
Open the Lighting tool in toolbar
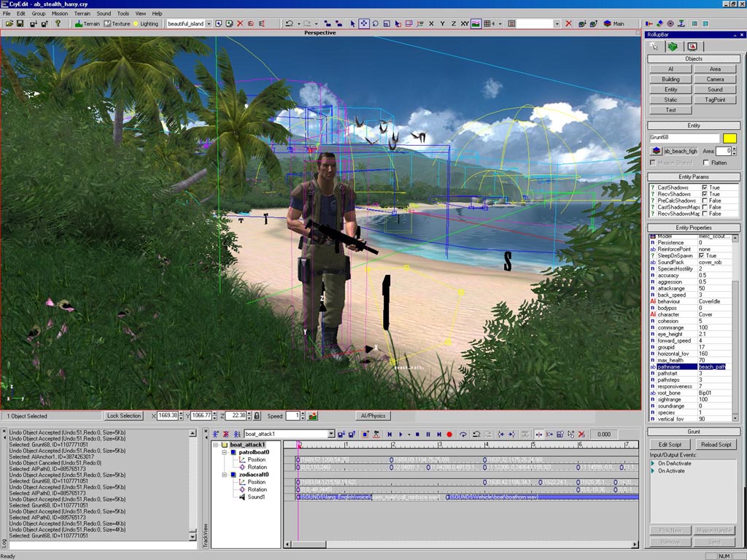(x=144, y=23)
